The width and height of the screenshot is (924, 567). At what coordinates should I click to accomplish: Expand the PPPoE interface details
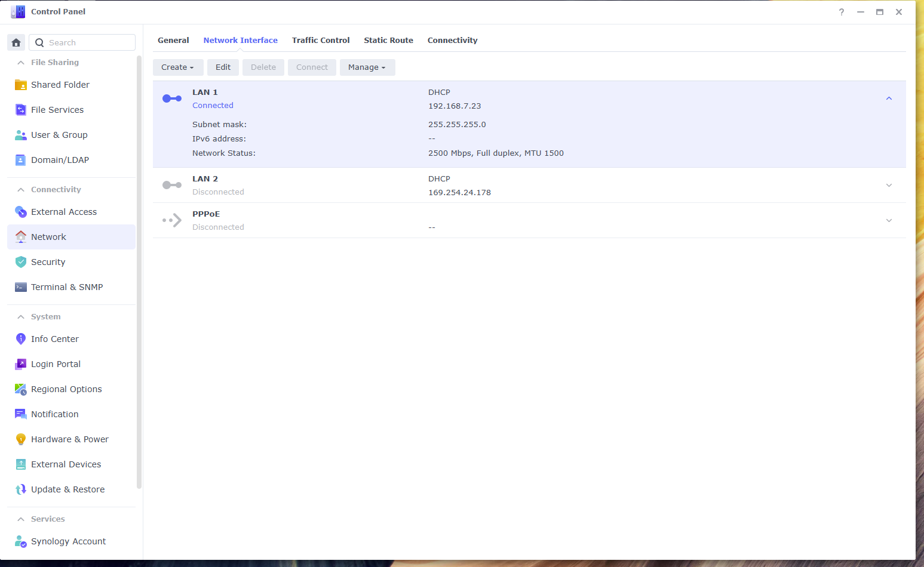[x=889, y=220]
